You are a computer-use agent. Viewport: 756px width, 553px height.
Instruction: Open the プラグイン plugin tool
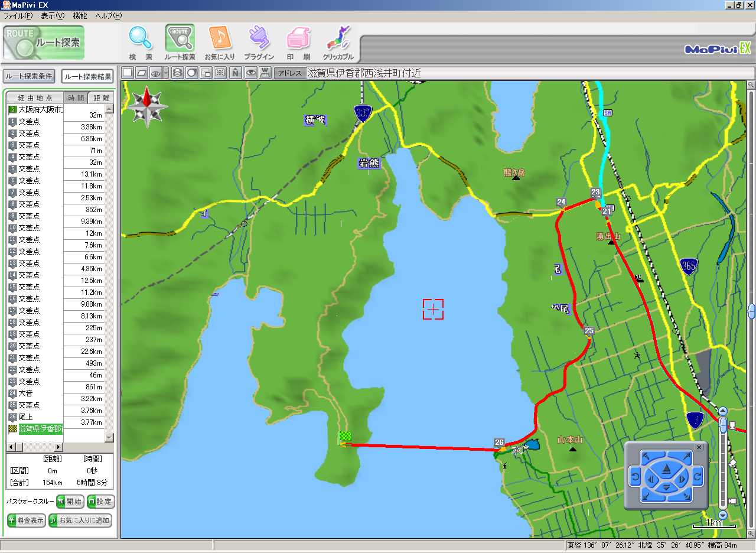[259, 43]
